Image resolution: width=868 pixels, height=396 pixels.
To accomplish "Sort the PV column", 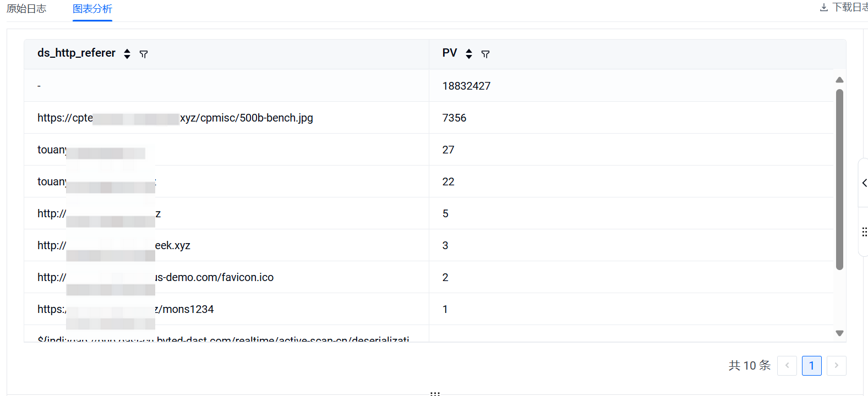I will (x=469, y=54).
